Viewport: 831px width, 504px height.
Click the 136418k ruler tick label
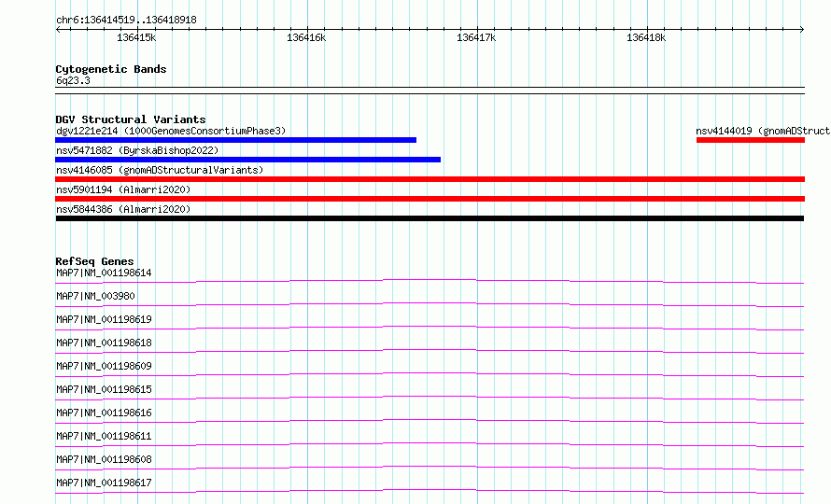click(x=646, y=37)
